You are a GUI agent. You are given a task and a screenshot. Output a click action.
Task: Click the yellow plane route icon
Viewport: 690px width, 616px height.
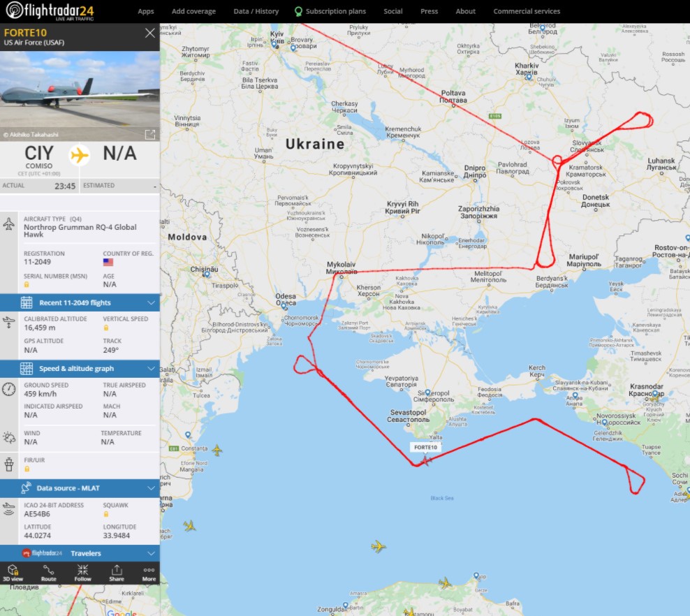coord(80,155)
